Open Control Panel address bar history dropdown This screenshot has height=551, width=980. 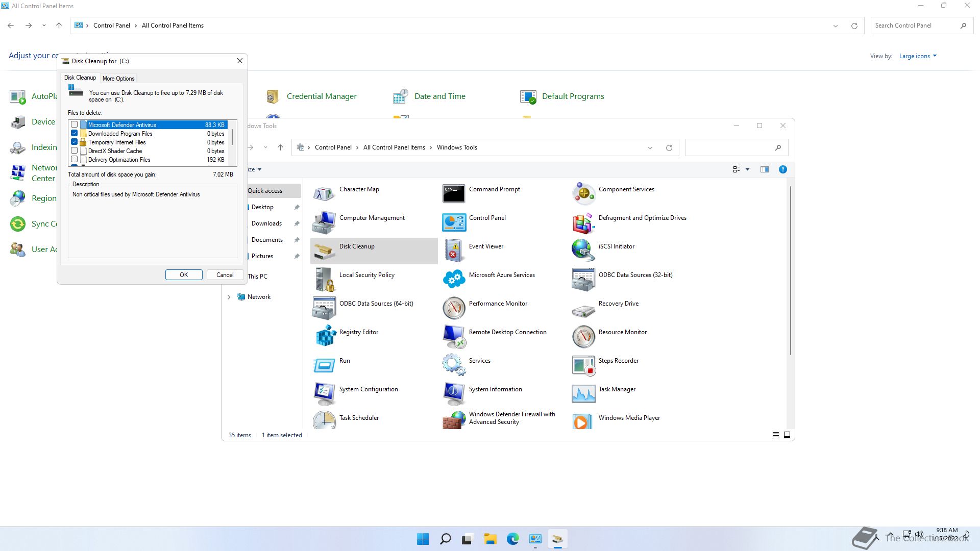pyautogui.click(x=836, y=26)
